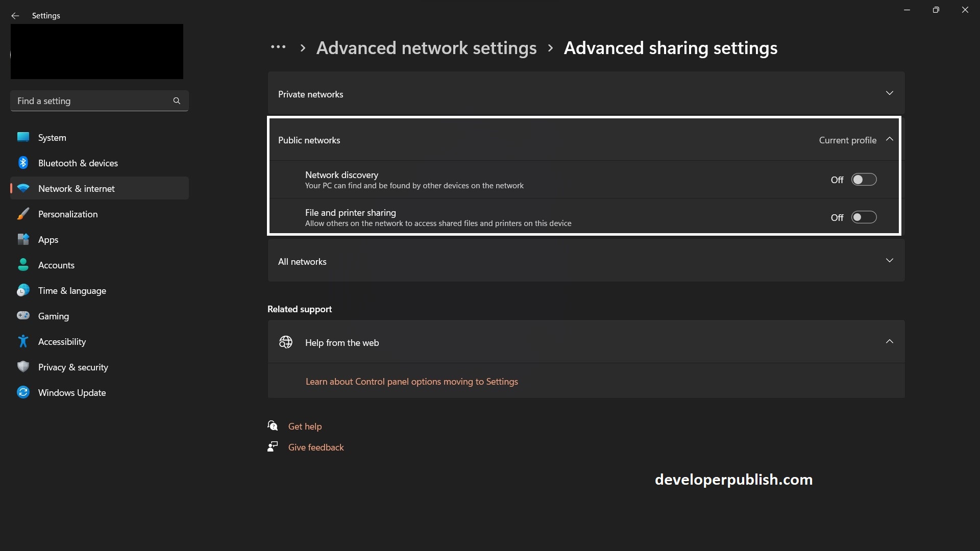The width and height of the screenshot is (980, 551).
Task: Open Personalization settings
Action: point(23,214)
